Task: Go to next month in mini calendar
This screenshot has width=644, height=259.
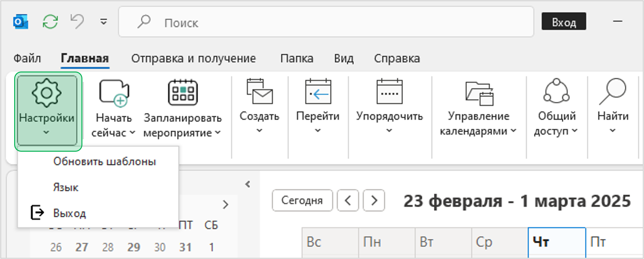Action: (226, 204)
